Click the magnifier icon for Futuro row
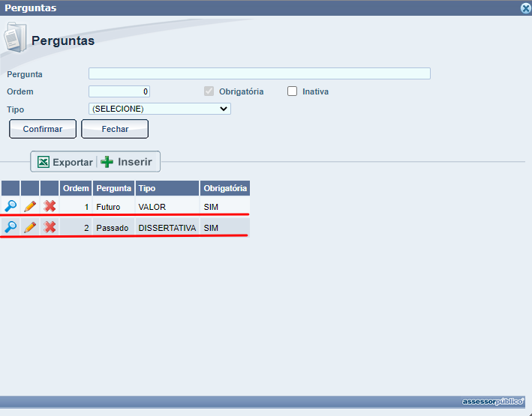532x416 pixels. (11, 206)
